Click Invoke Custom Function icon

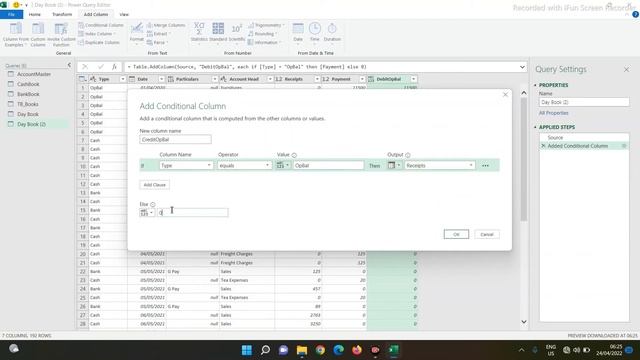[61, 29]
